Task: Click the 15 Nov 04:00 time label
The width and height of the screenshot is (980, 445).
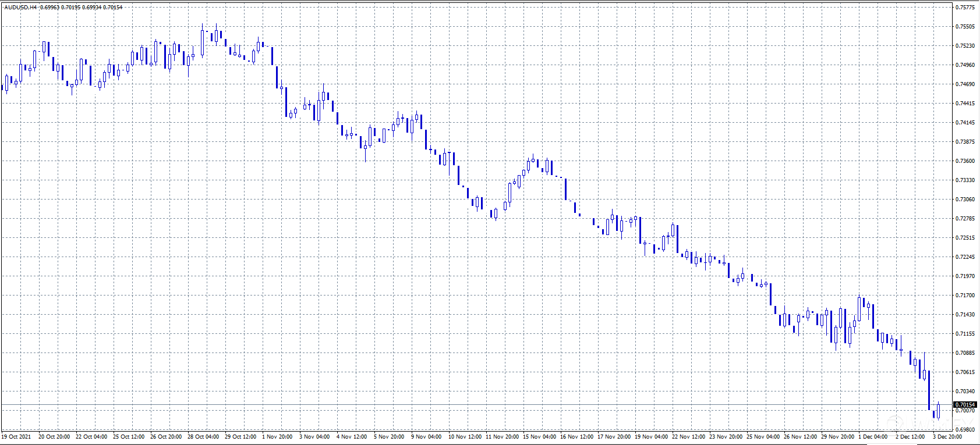Action: pos(539,436)
